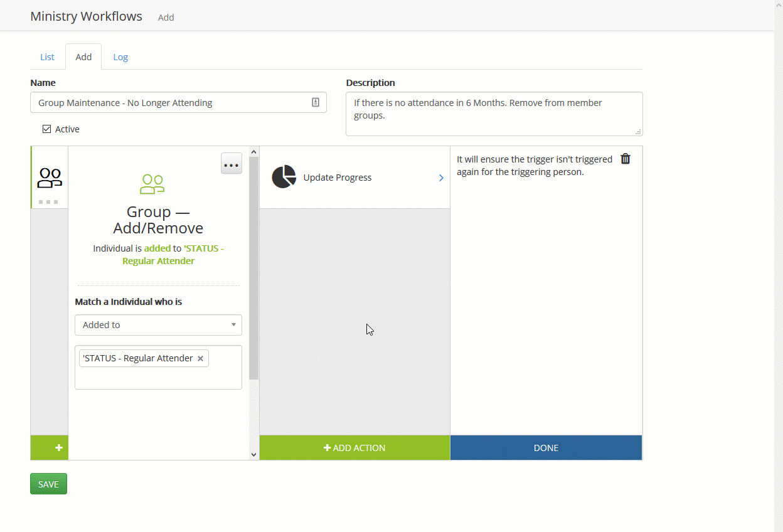Click the Update Progress pie chart icon
Image resolution: width=783 pixels, height=532 pixels.
tap(284, 177)
